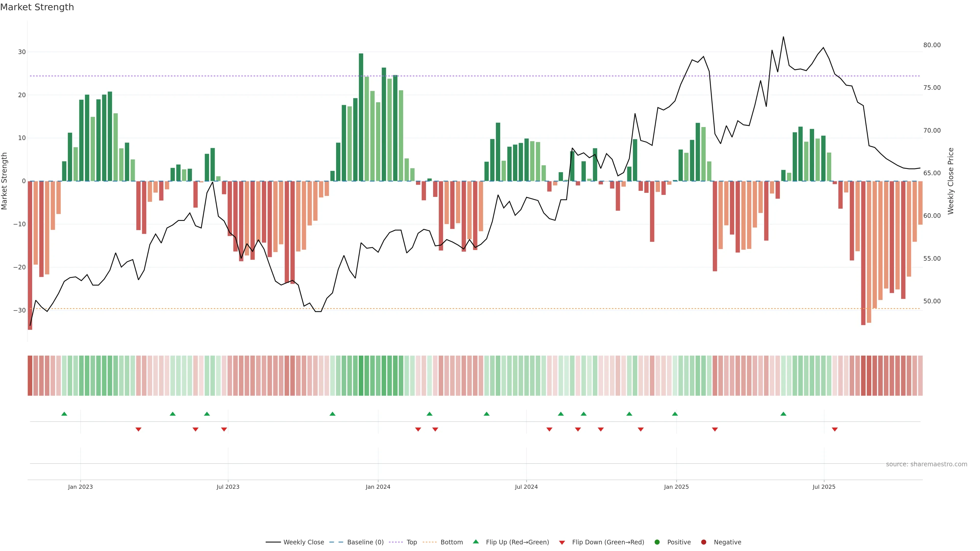Image resolution: width=980 pixels, height=551 pixels.
Task: Click the vertical Market Strength y-axis title
Action: [5, 181]
